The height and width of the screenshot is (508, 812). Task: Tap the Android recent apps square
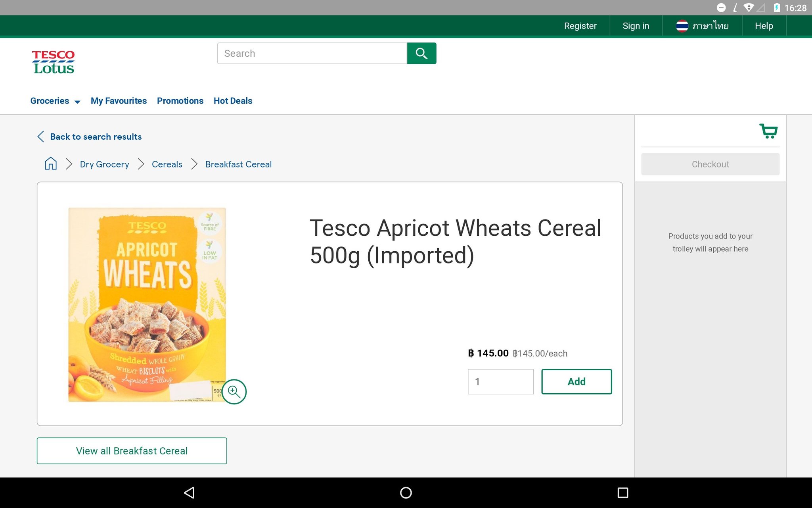[622, 493]
